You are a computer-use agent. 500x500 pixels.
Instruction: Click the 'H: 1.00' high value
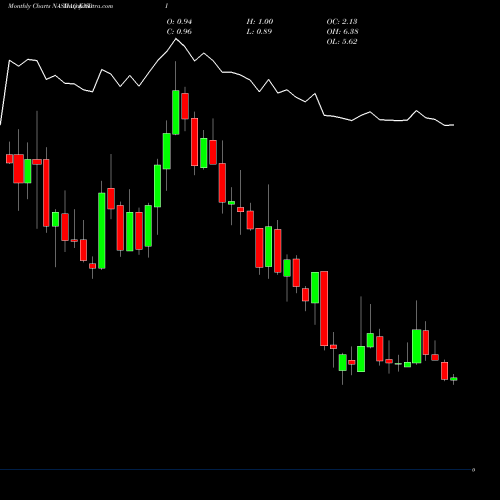260,22
